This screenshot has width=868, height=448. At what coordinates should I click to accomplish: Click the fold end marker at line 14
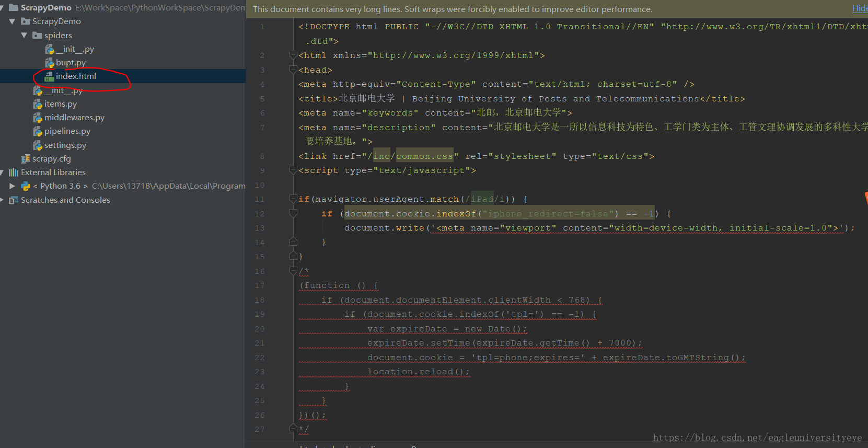293,242
